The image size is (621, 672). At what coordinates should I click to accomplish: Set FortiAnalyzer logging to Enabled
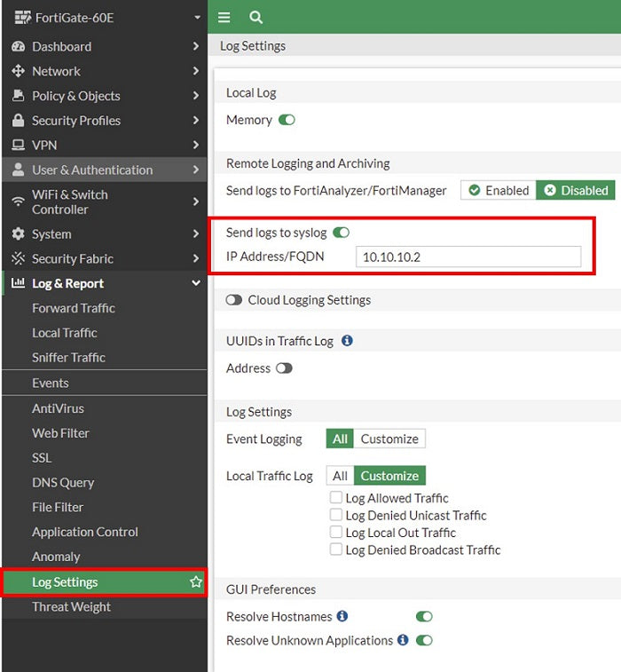tap(499, 190)
